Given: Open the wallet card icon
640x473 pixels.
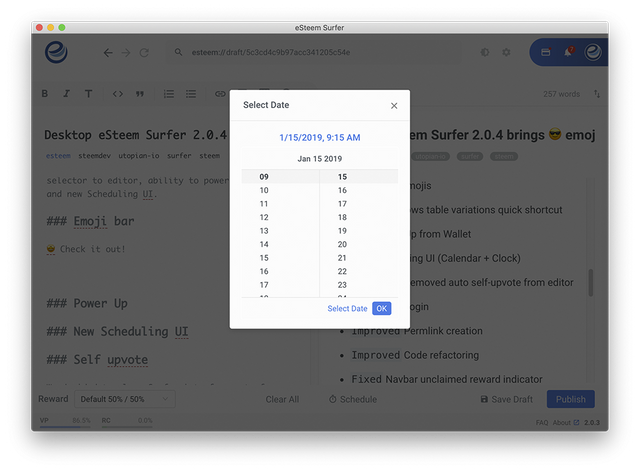Looking at the screenshot, I should 546,52.
